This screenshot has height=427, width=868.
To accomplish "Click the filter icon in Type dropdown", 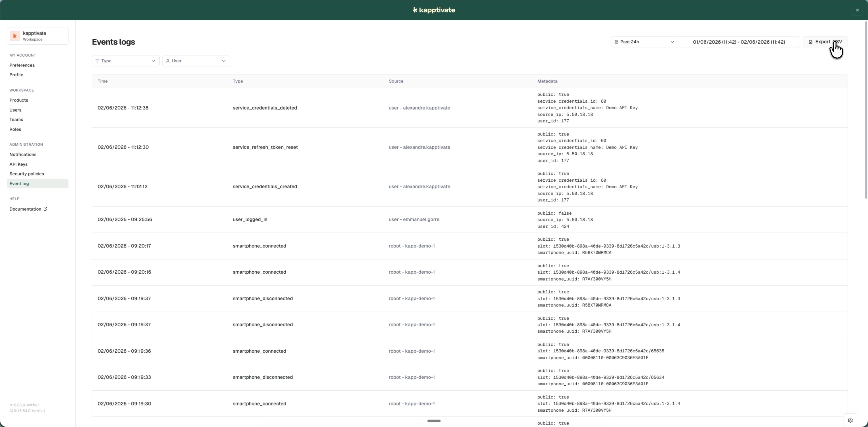I will 97,61.
